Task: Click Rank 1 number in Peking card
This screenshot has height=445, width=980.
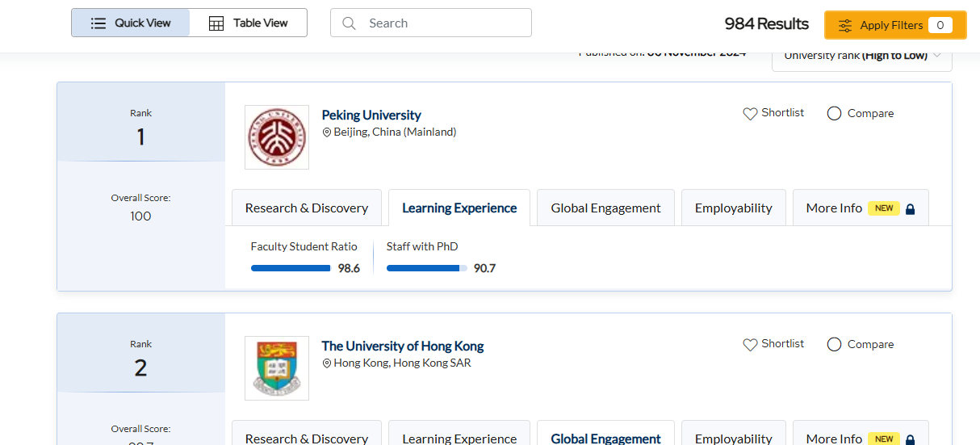Action: 140,137
